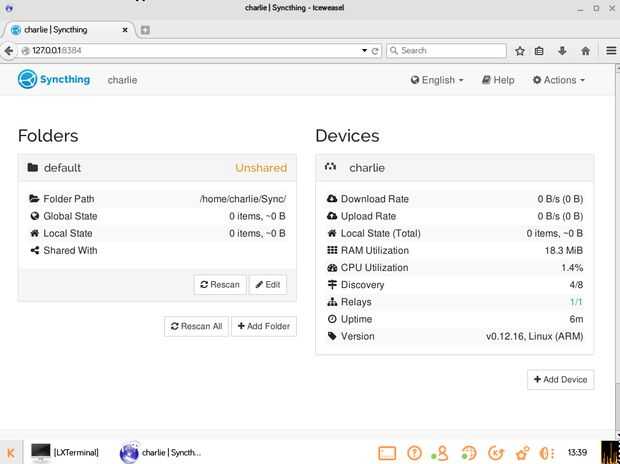Open the address bar history dropdown arrow
The height and width of the screenshot is (464, 620).
pyautogui.click(x=364, y=51)
